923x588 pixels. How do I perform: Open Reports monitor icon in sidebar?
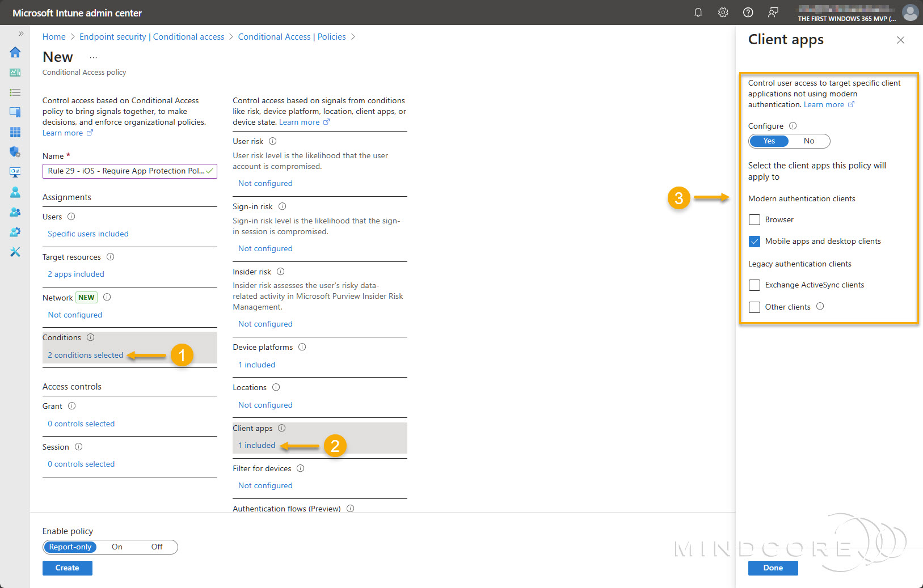click(x=15, y=172)
